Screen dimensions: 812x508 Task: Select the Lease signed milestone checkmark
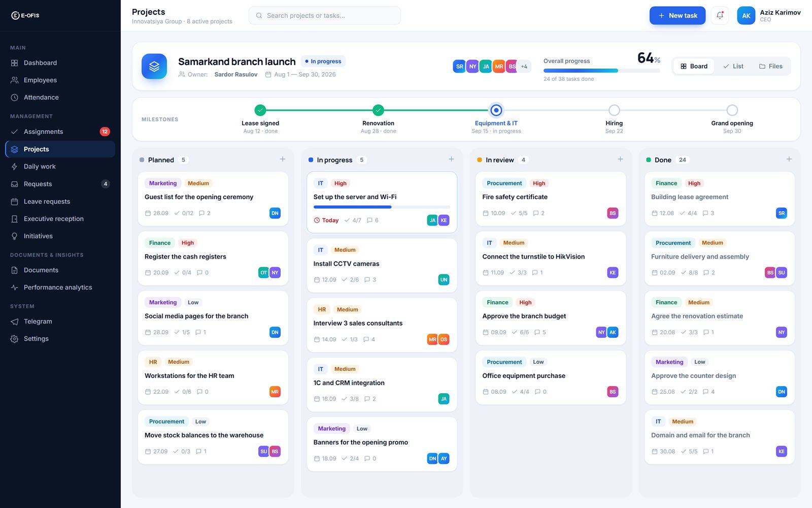(x=260, y=110)
